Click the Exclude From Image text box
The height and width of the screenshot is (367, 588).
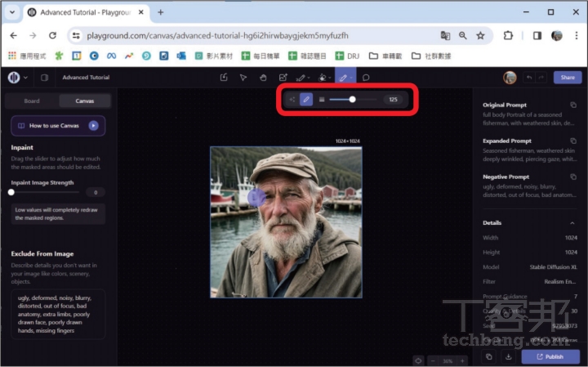pos(58,314)
